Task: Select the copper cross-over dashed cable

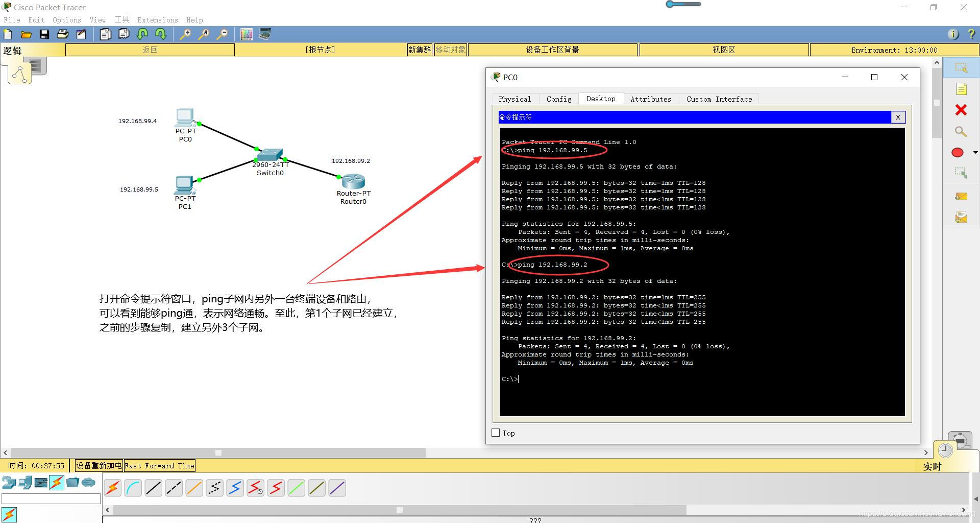Action: (174, 488)
